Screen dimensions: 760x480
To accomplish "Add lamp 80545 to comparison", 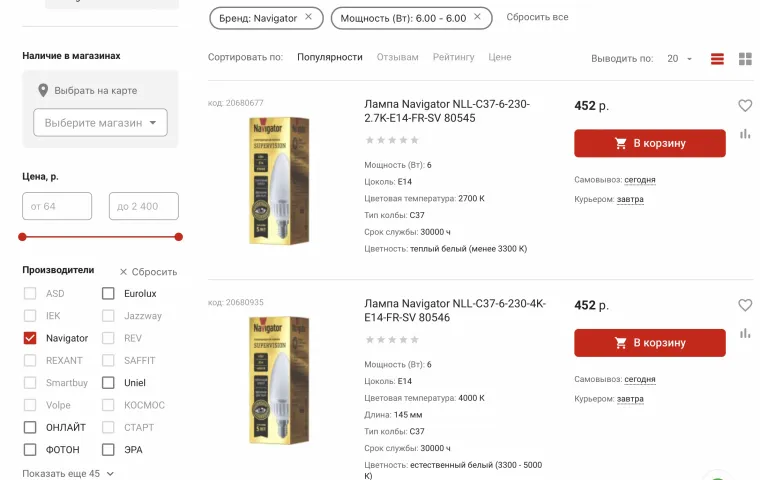I will coord(745,134).
